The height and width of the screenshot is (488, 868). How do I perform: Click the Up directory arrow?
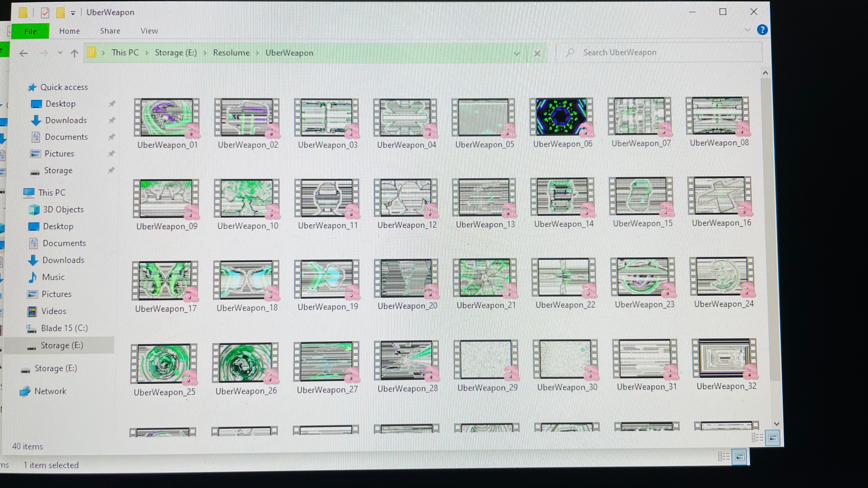pos(74,53)
